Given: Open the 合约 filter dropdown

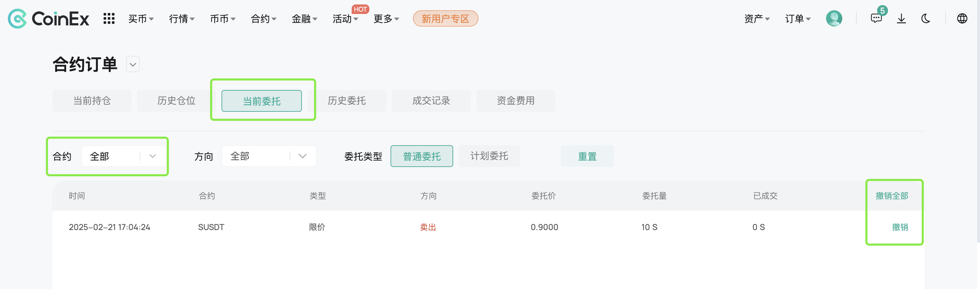Looking at the screenshot, I should pos(124,156).
